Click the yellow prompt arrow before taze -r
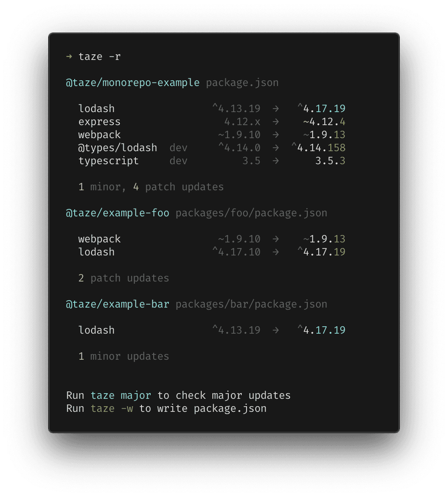 [69, 57]
